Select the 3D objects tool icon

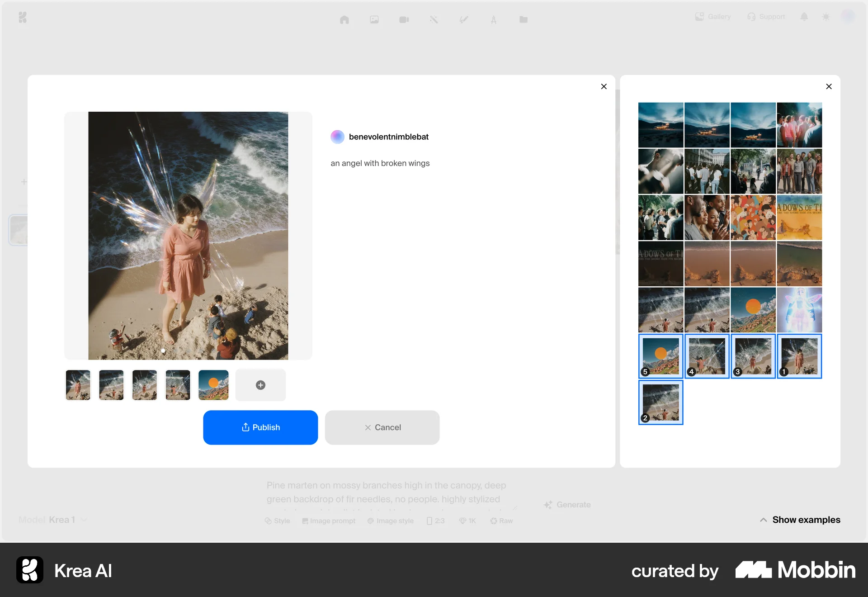(x=493, y=19)
